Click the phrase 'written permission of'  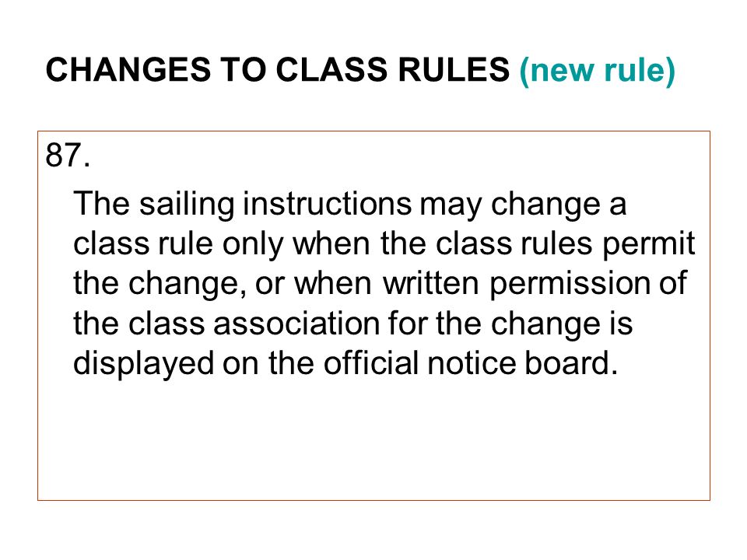(x=535, y=285)
